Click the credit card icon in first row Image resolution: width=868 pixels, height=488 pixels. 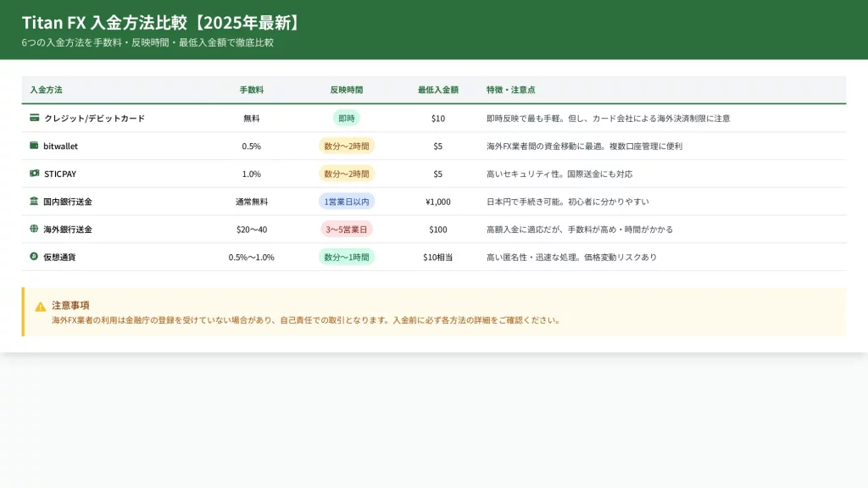tap(35, 118)
